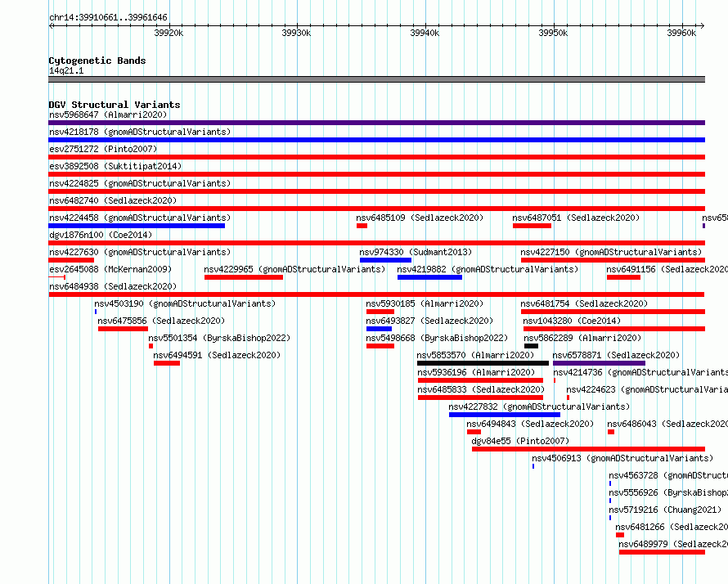
Task: Click the blue nsv4224458 variant bar
Action: [137, 226]
